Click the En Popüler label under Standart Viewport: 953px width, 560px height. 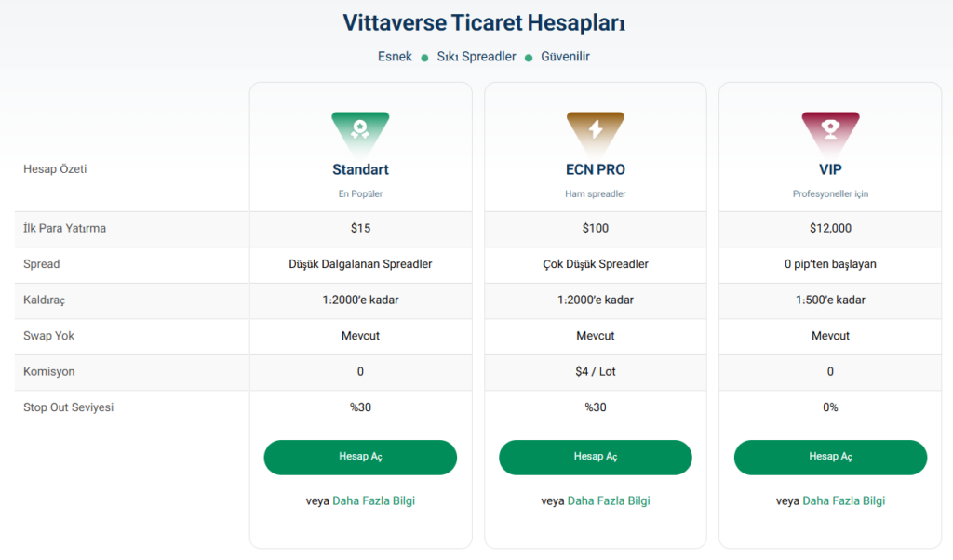pos(360,194)
